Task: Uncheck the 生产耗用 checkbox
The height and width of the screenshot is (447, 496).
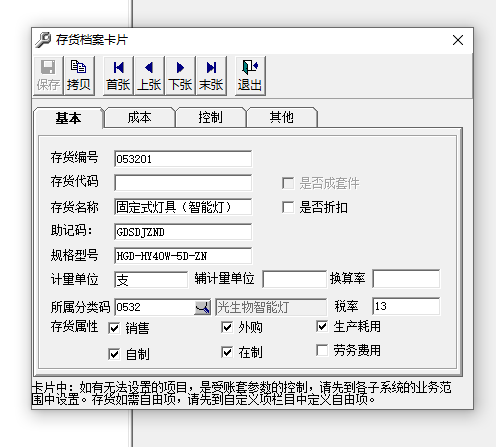Action: coord(322,326)
